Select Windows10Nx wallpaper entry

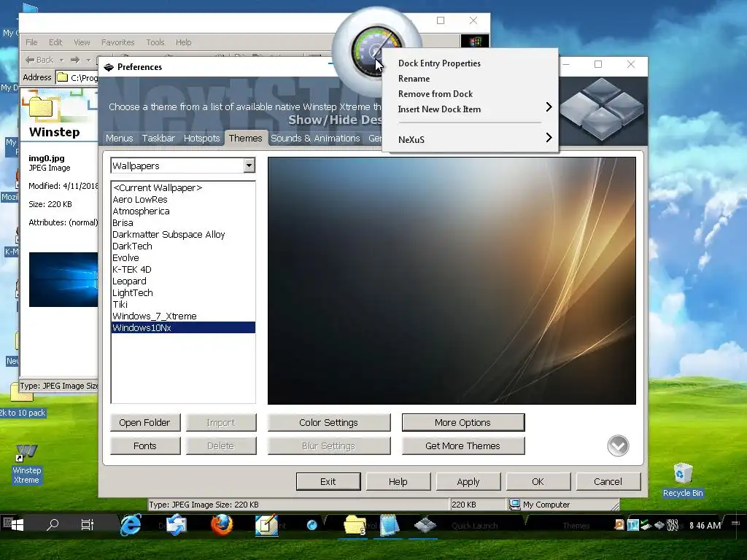pyautogui.click(x=183, y=327)
